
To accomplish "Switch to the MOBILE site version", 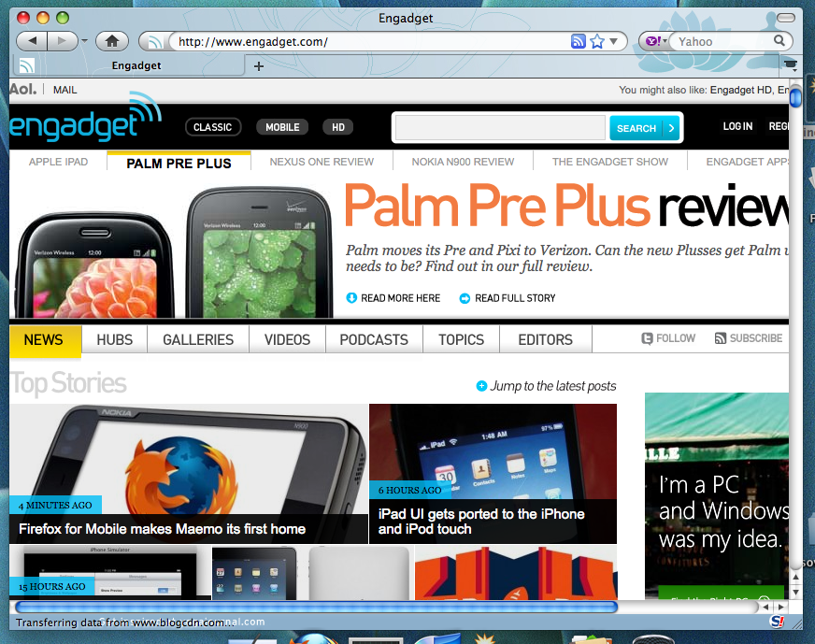I will (x=282, y=127).
